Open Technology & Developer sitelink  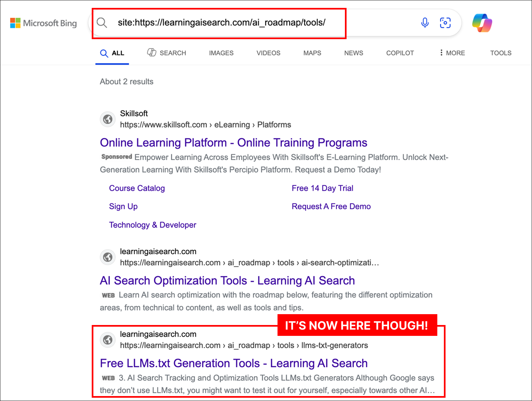153,225
